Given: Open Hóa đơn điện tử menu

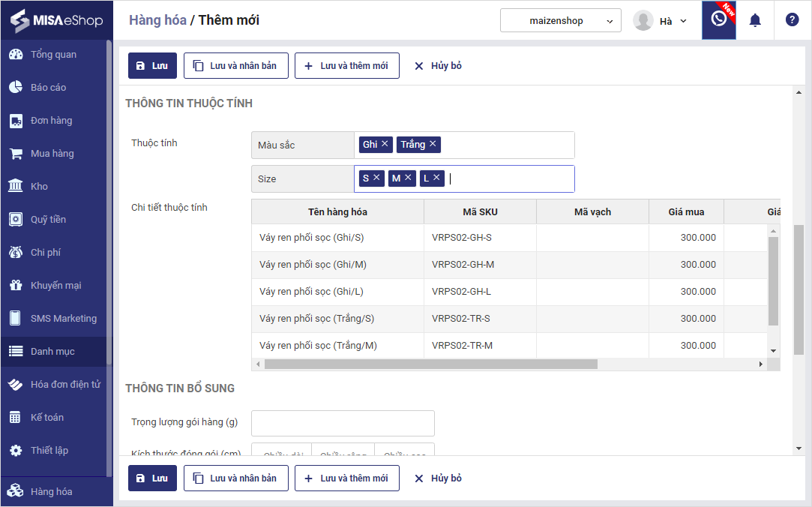Looking at the screenshot, I should point(65,385).
